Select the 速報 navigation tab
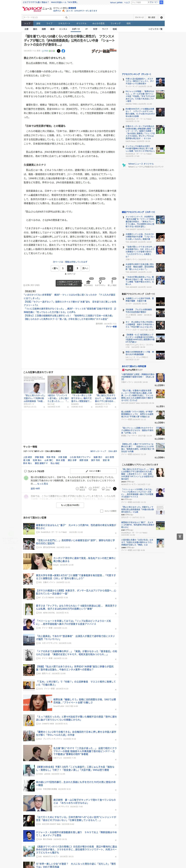Viewport: 186px width, 868px height. [38, 24]
